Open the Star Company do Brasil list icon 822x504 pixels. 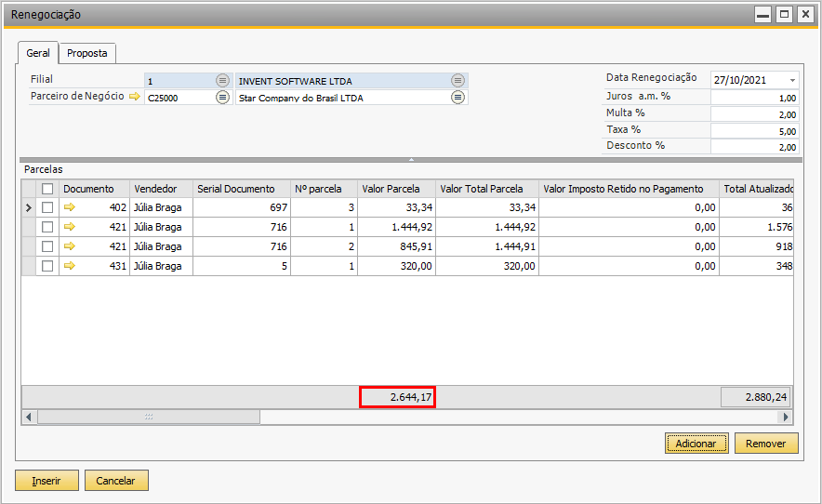point(457,97)
